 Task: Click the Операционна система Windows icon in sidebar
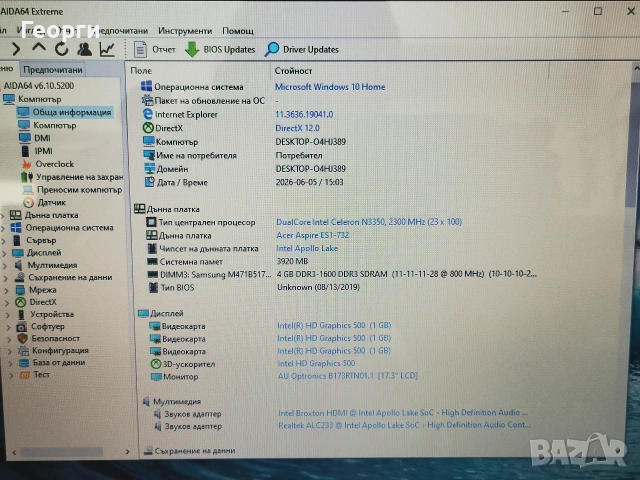tap(16, 228)
